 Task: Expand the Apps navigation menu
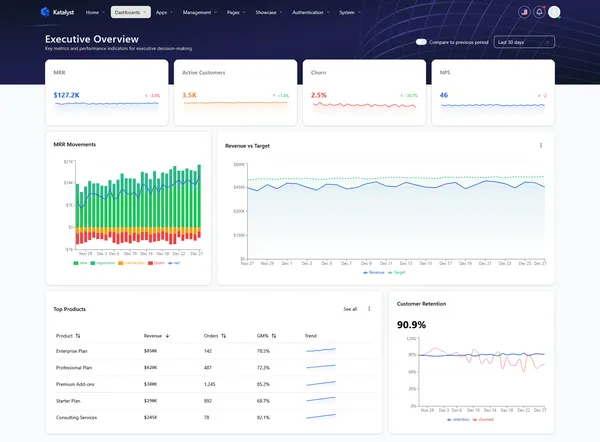click(x=165, y=13)
